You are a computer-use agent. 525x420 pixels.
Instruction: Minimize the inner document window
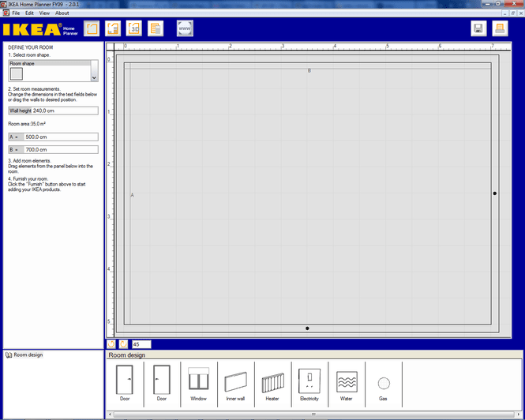click(x=505, y=13)
